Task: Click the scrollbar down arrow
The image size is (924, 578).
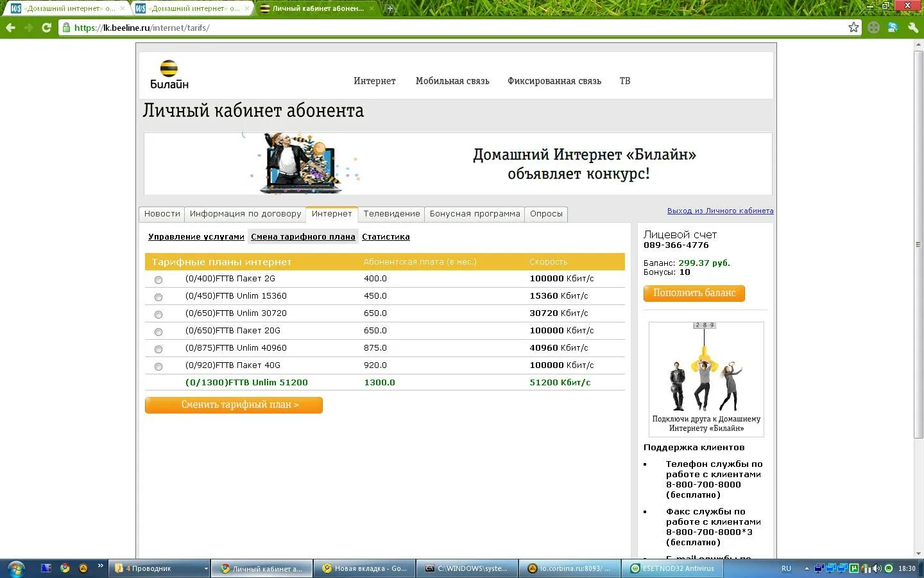Action: 918,553
